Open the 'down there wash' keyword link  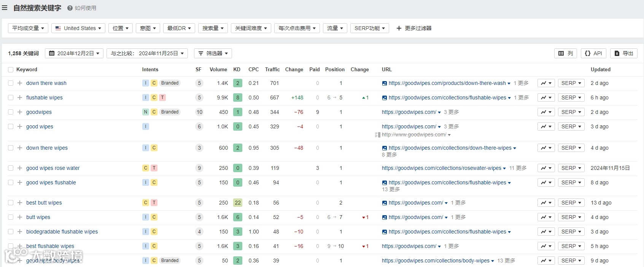(46, 83)
